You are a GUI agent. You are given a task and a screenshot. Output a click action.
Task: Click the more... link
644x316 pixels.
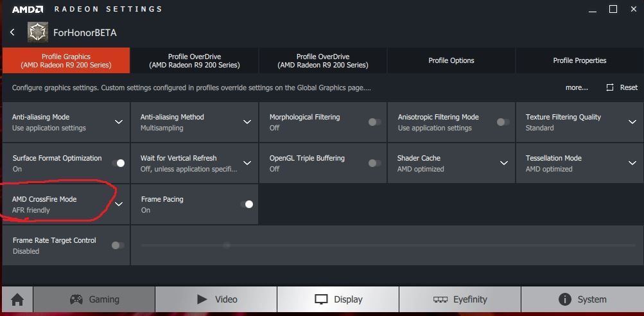coord(577,87)
